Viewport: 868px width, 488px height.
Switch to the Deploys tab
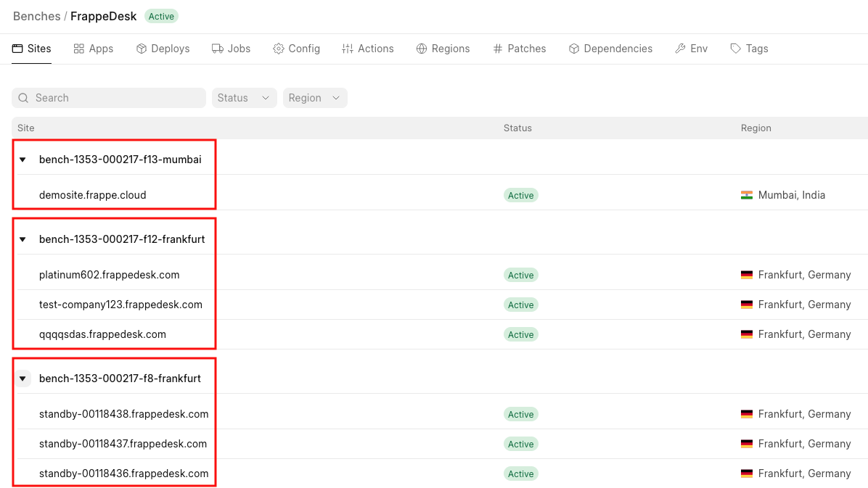[x=163, y=49]
